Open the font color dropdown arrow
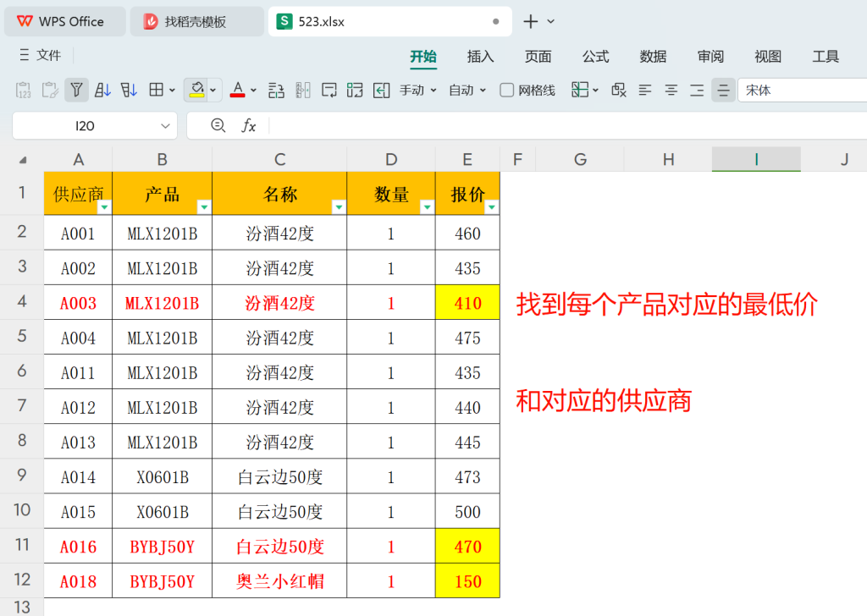Viewport: 867px width, 616px height. pos(254,90)
